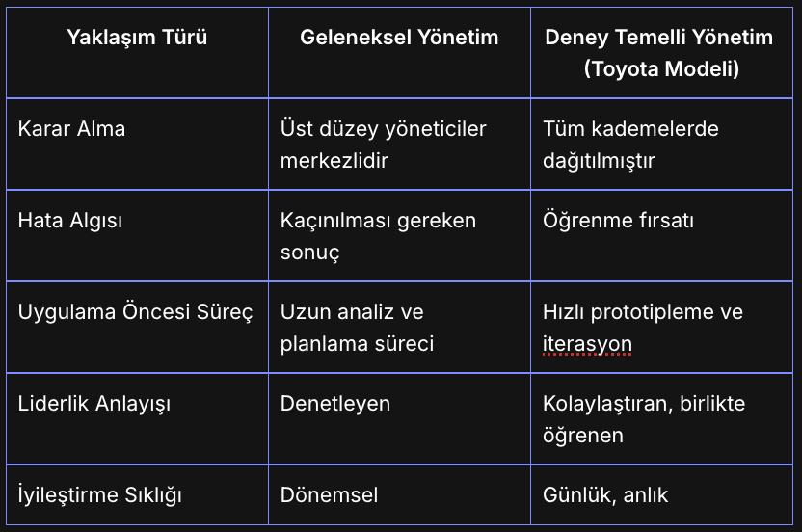Viewport: 802px width, 532px height.
Task: Select the "Karar Alma" row label
Action: coord(72,128)
